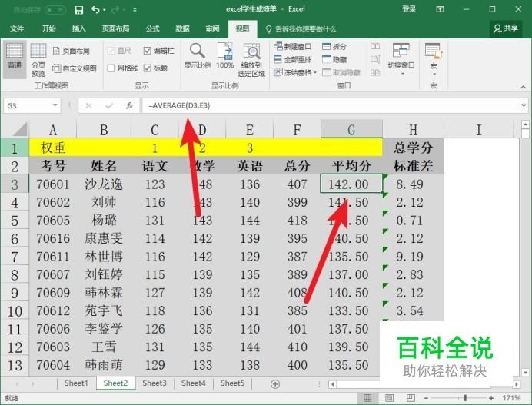
Task: Click the 共享 share button
Action: click(x=506, y=29)
